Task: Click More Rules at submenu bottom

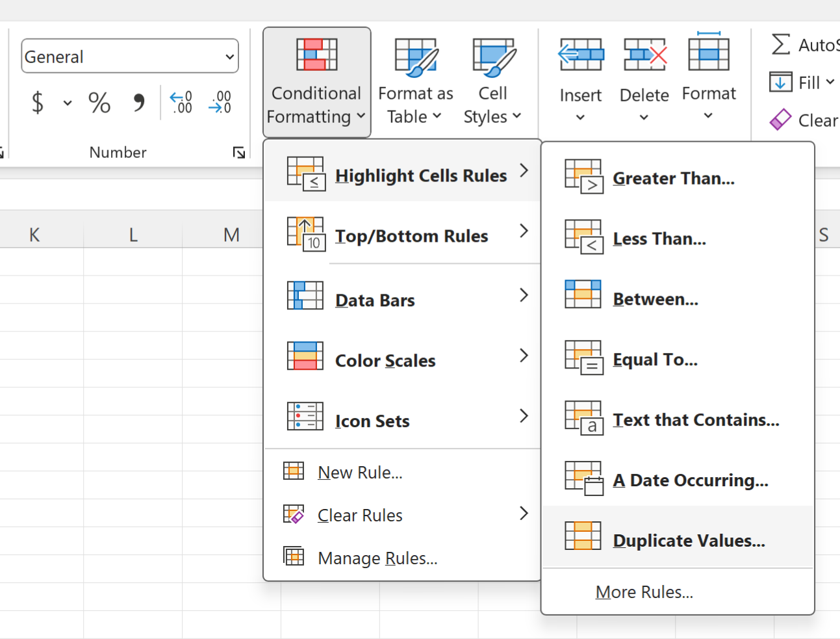Action: coord(644,592)
